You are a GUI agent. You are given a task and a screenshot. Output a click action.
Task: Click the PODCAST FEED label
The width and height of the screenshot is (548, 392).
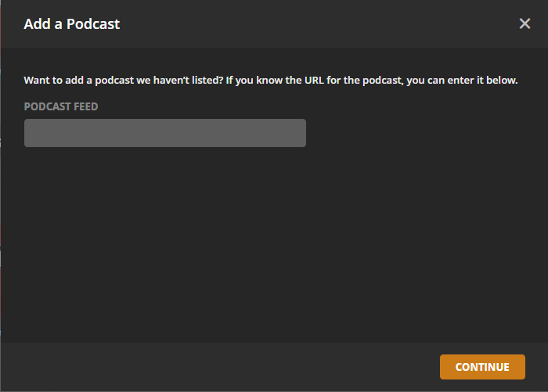click(61, 106)
